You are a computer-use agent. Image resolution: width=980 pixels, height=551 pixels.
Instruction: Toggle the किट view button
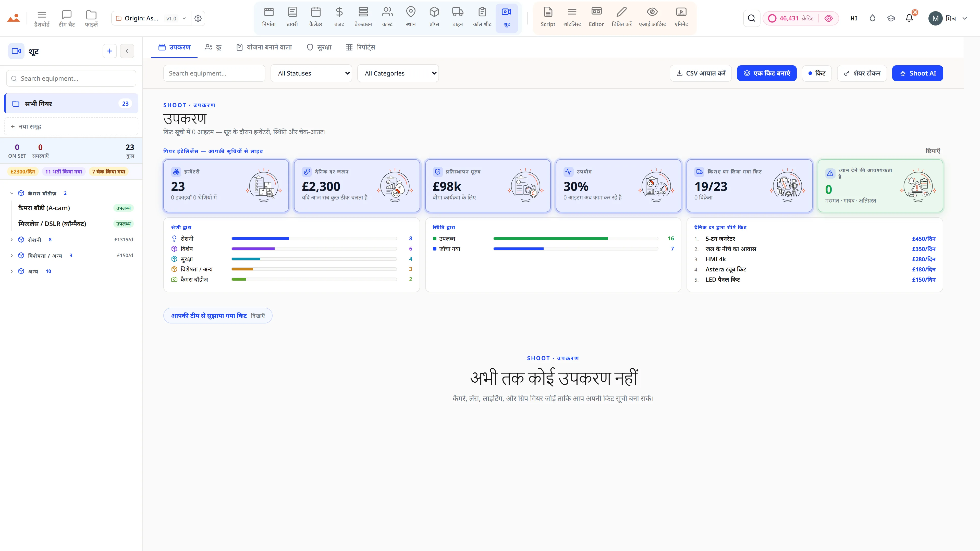(817, 73)
